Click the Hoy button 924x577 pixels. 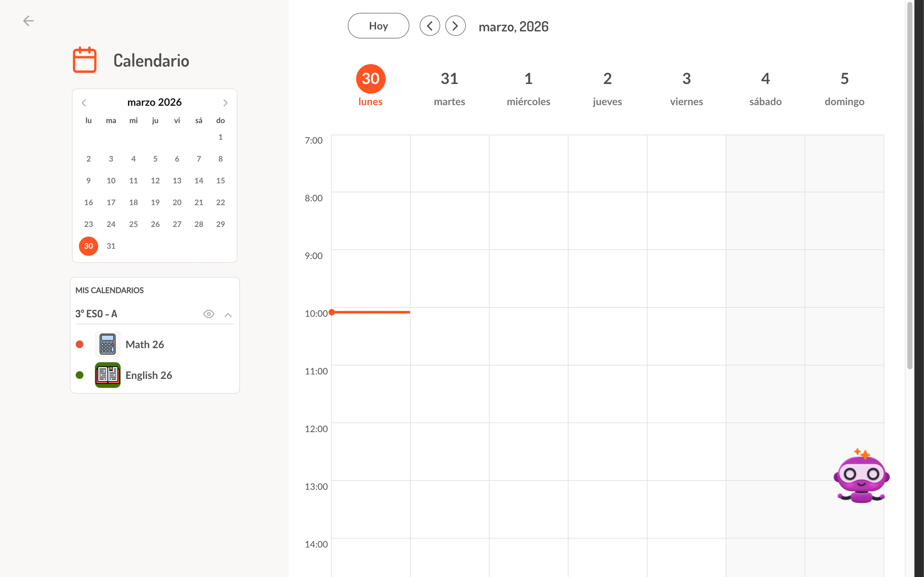(378, 26)
